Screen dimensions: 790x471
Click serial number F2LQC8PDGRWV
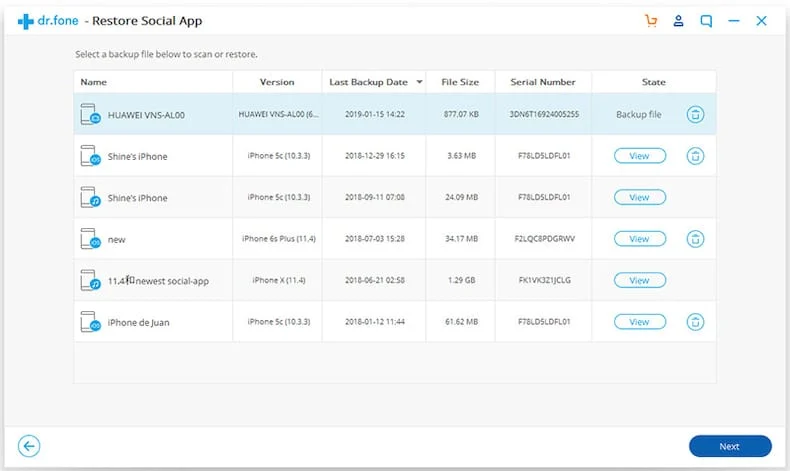click(x=545, y=239)
